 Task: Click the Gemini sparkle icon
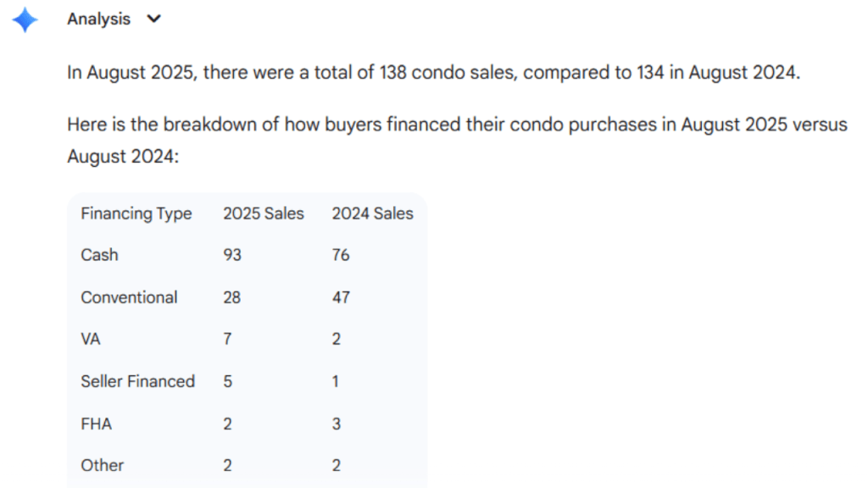[x=25, y=19]
